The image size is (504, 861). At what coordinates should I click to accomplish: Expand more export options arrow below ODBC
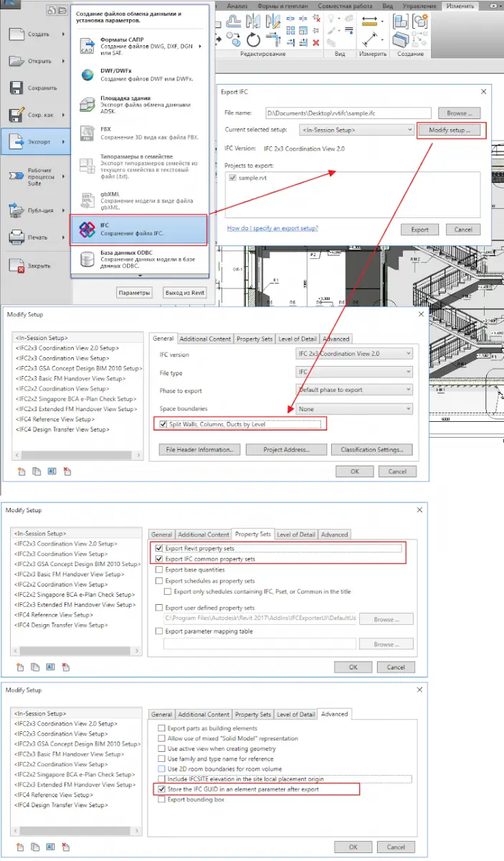pos(140,276)
